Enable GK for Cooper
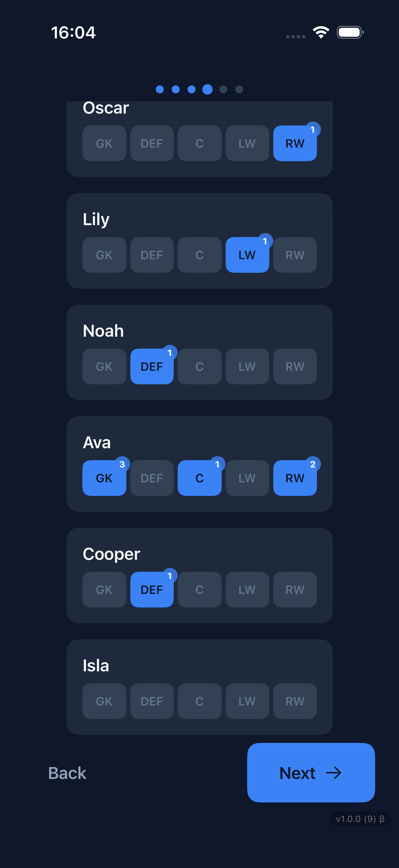This screenshot has width=399, height=868. click(104, 590)
